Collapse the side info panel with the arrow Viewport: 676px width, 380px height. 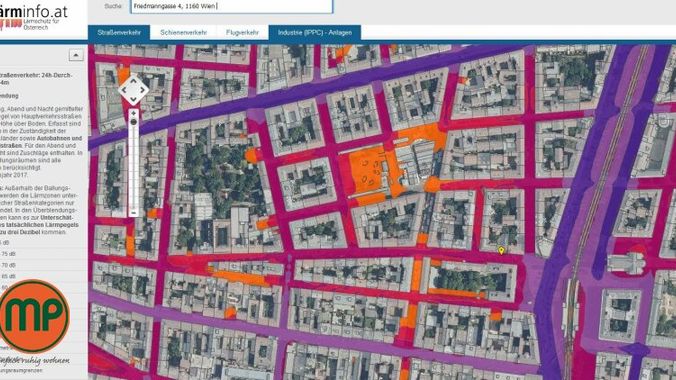coord(76,55)
